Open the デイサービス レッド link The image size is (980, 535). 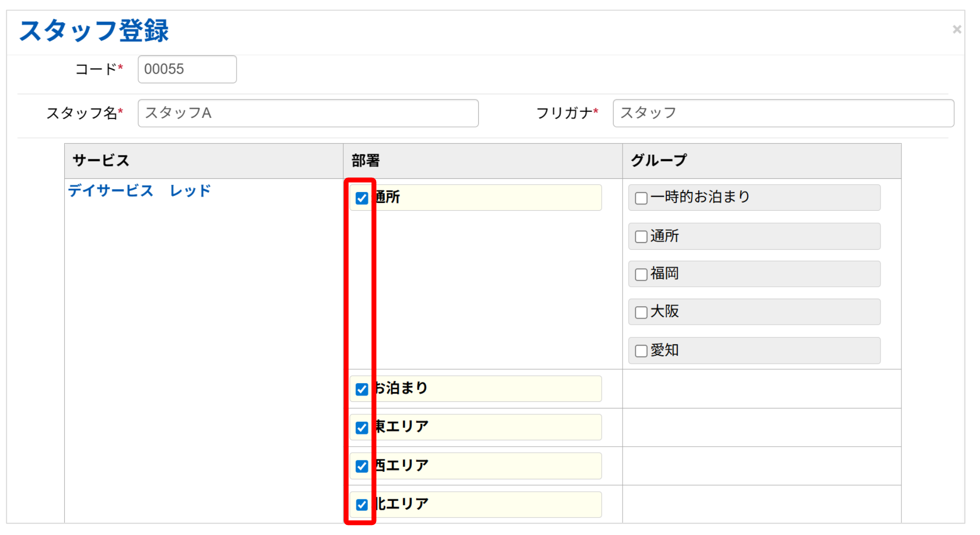(139, 191)
